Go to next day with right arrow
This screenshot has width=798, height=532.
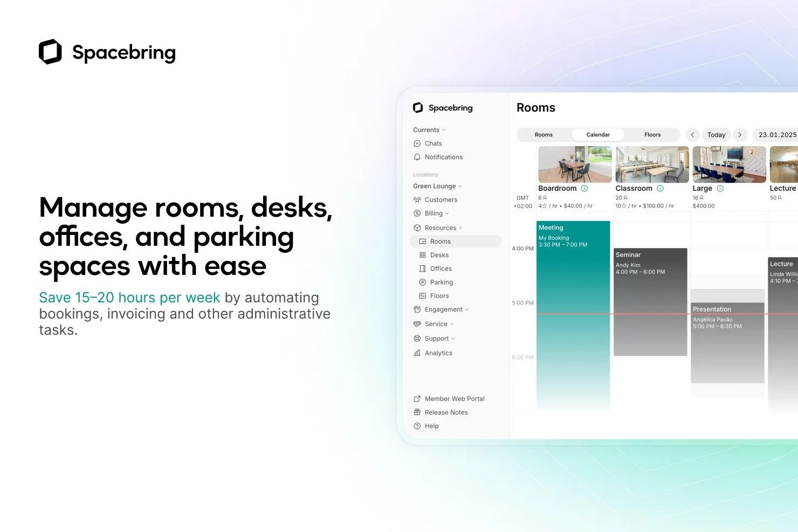[740, 135]
